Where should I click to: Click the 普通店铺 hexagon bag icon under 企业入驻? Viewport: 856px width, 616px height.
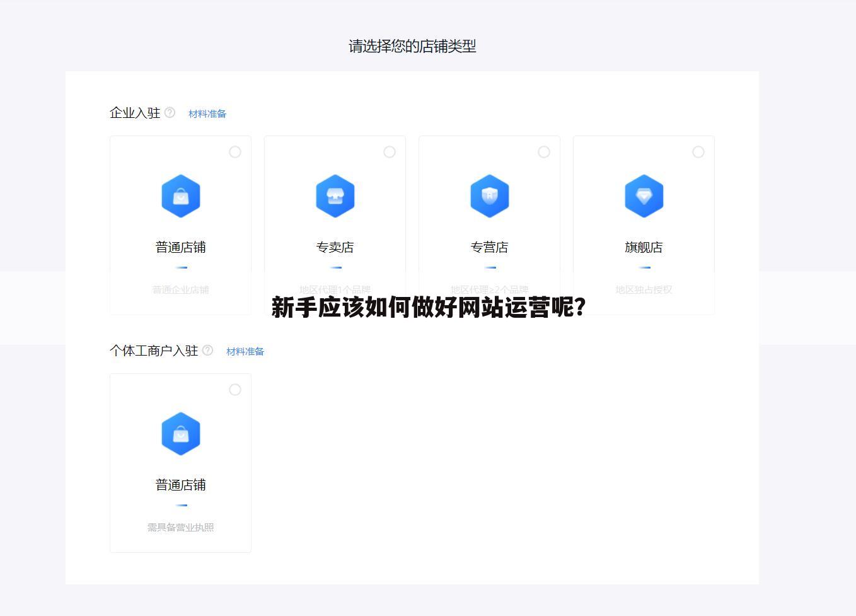181,196
